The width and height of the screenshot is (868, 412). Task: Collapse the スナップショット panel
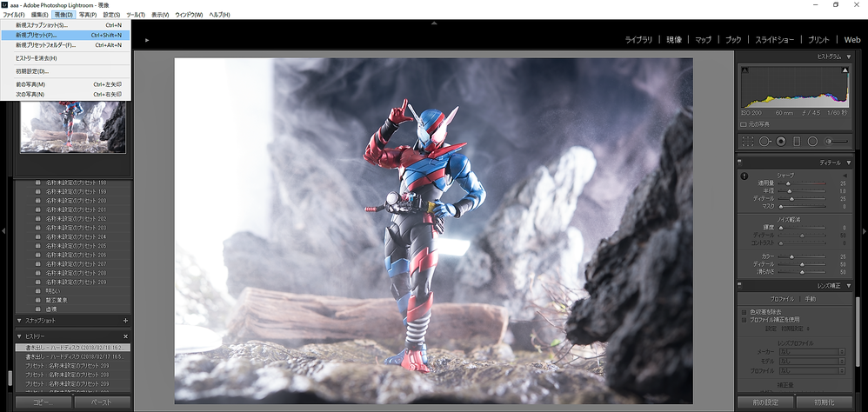coord(19,321)
